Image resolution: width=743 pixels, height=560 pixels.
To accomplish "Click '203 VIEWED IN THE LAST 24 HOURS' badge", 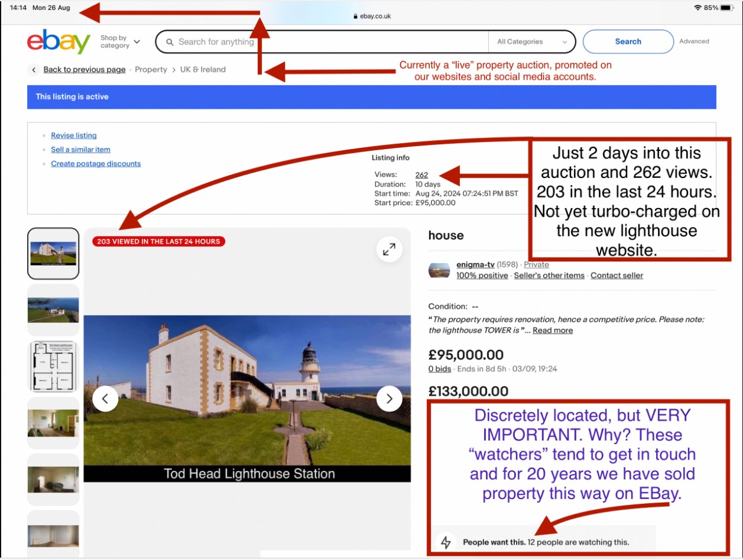I will click(x=158, y=241).
